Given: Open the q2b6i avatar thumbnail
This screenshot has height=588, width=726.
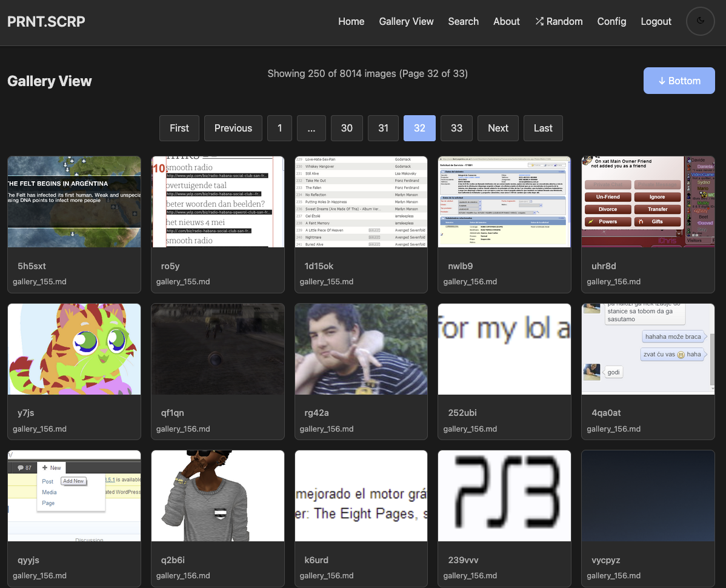Looking at the screenshot, I should tap(218, 496).
